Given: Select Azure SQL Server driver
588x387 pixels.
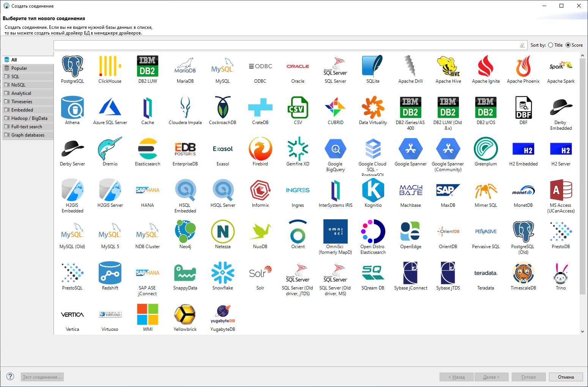Looking at the screenshot, I should point(110,108).
